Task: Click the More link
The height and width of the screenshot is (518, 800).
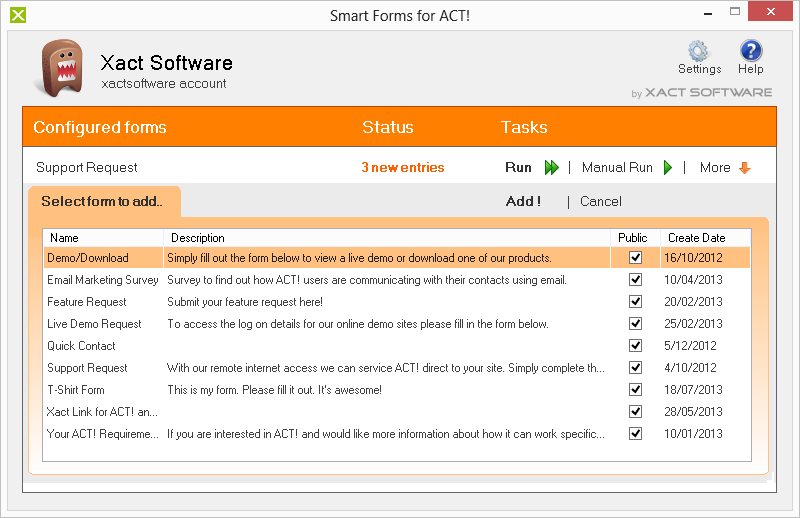Action: click(715, 167)
